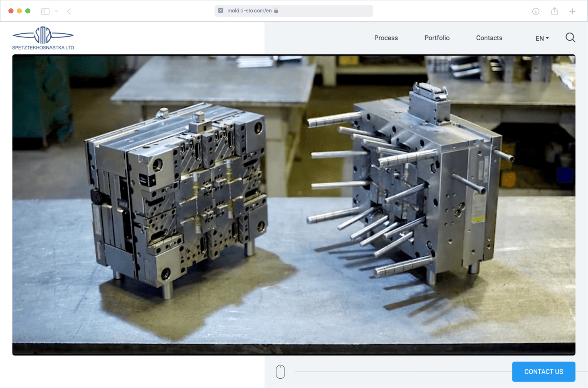The height and width of the screenshot is (388, 588).
Task: Open the browser downloads icon
Action: click(536, 11)
